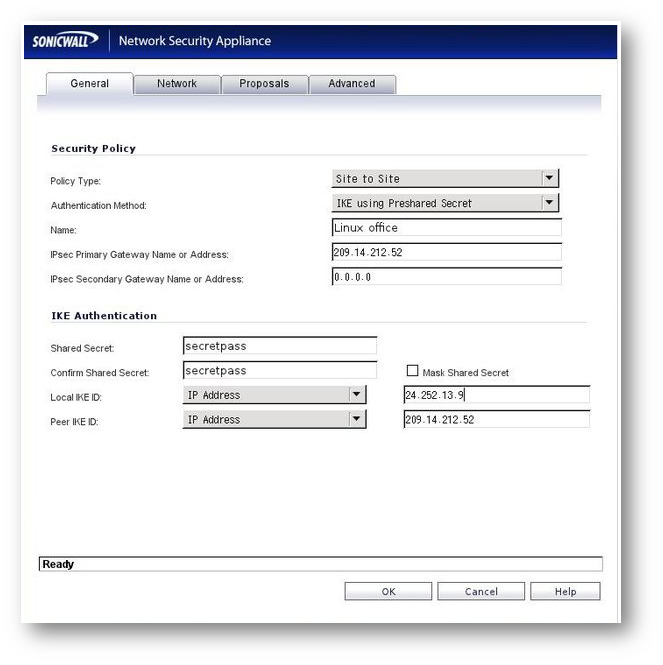The height and width of the screenshot is (665, 663).
Task: Enable the Mask Shared Secret checkbox
Action: pyautogui.click(x=412, y=371)
